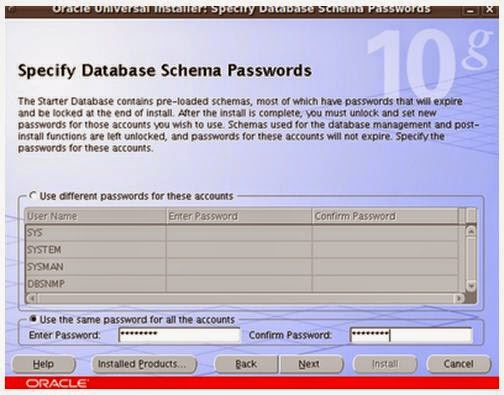Click the Enter Password column header
The width and height of the screenshot is (504, 395).
tap(239, 216)
